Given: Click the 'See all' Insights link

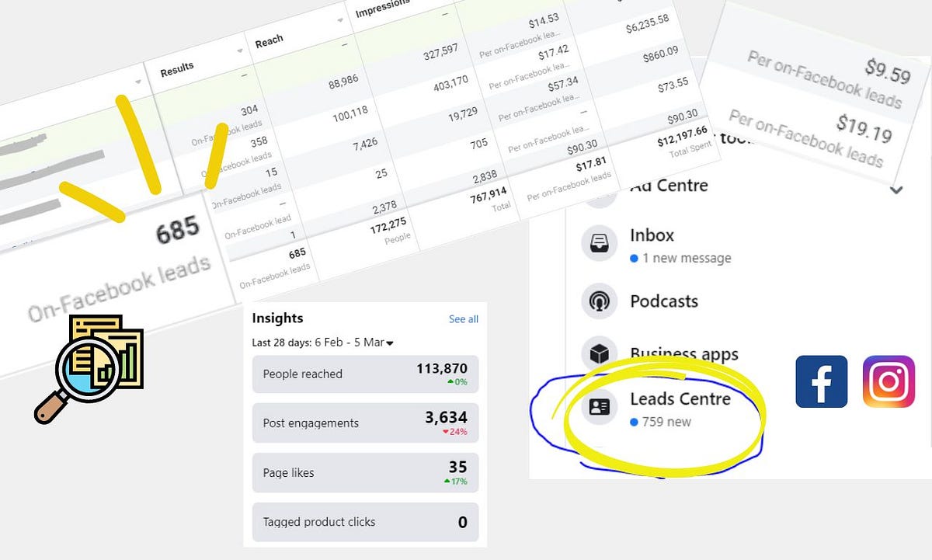Looking at the screenshot, I should click(x=464, y=318).
